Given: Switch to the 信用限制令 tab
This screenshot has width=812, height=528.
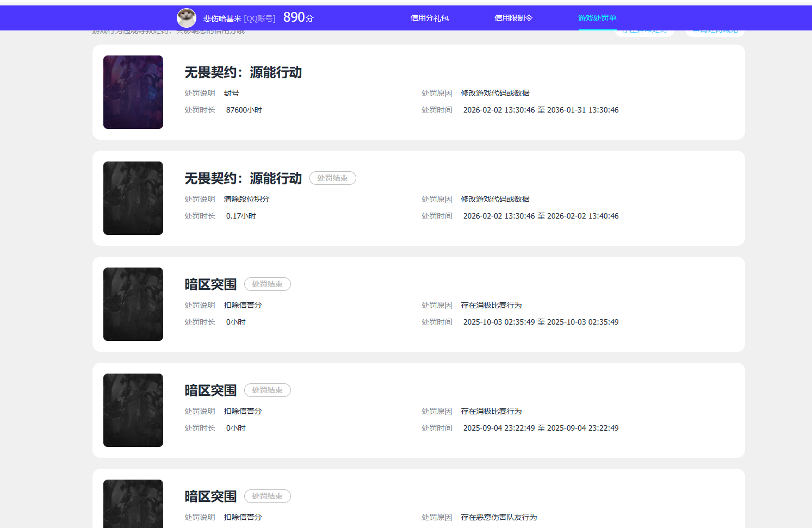Looking at the screenshot, I should pyautogui.click(x=513, y=17).
